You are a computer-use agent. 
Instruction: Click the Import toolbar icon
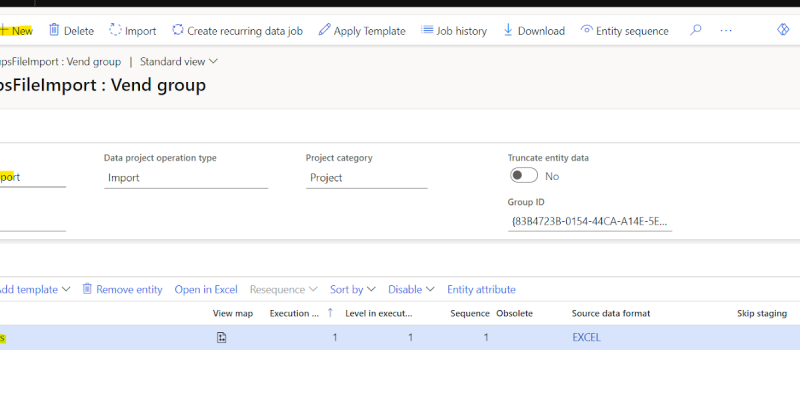(x=115, y=31)
